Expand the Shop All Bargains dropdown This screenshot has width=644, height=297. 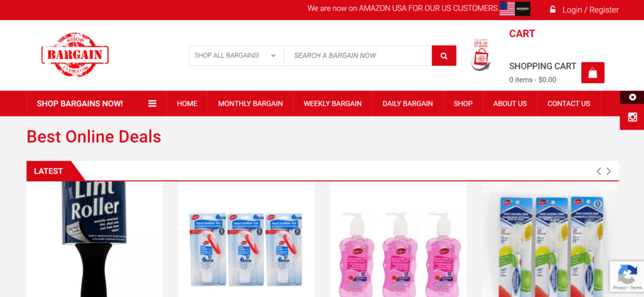(236, 55)
